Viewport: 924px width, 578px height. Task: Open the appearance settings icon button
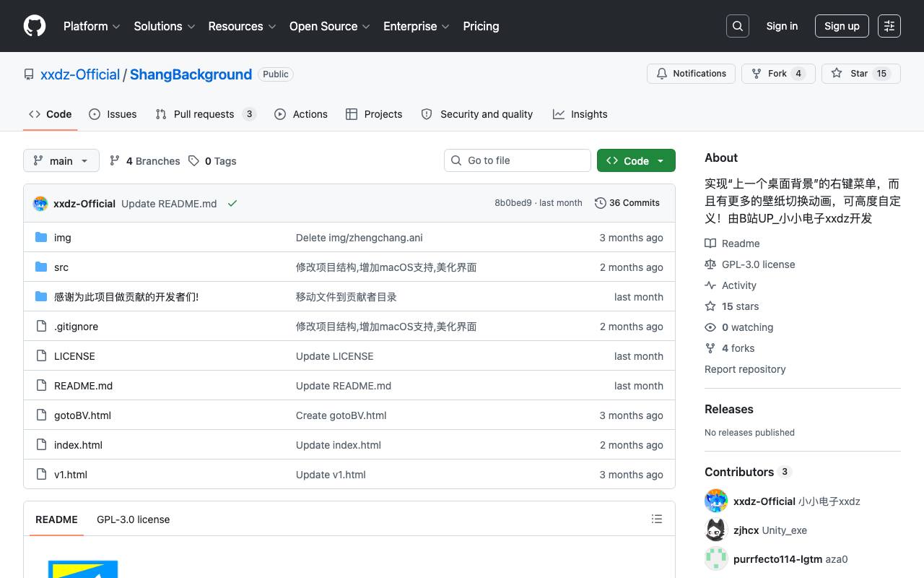889,26
